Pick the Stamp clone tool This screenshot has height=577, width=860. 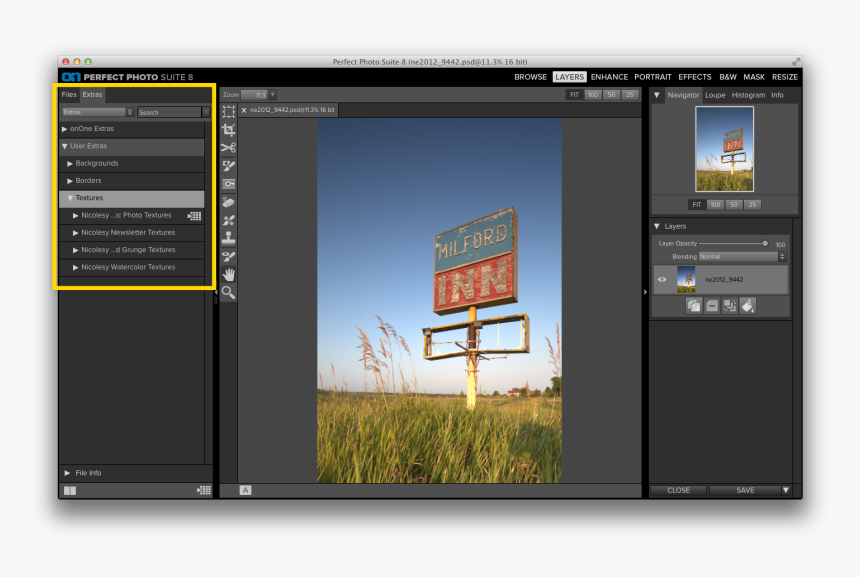tap(228, 238)
